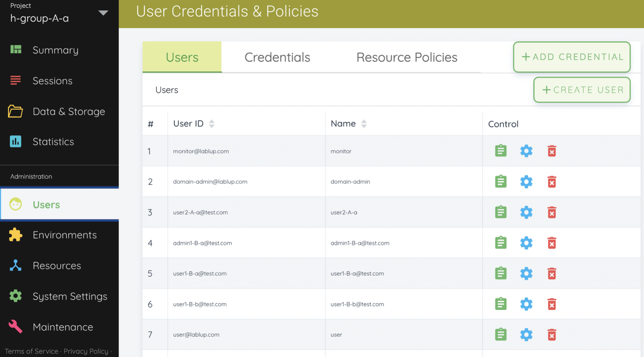The image size is (644, 357).
Task: Open the Sessions page
Action: click(x=59, y=80)
